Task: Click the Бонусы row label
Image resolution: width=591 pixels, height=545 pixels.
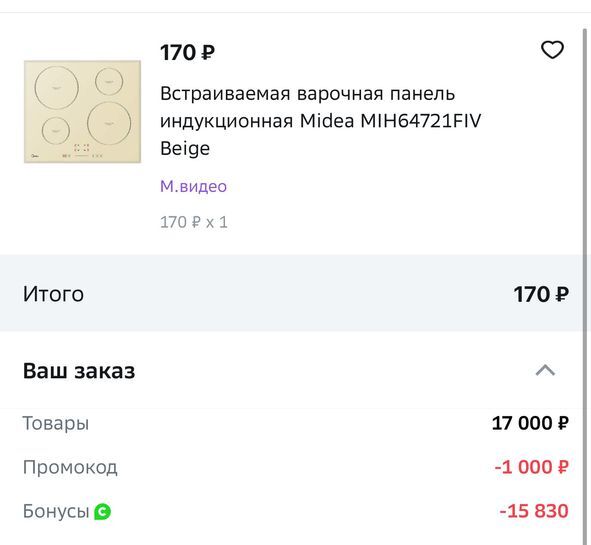Action: point(56,511)
